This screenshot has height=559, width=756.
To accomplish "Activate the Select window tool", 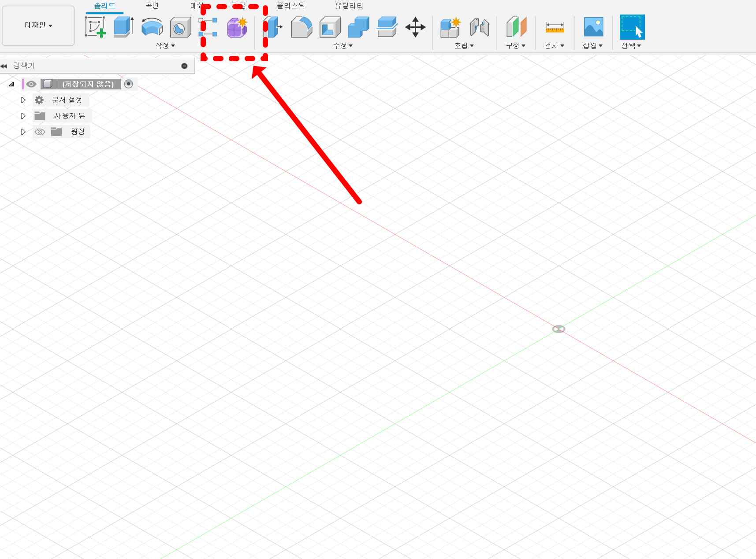I will [632, 27].
